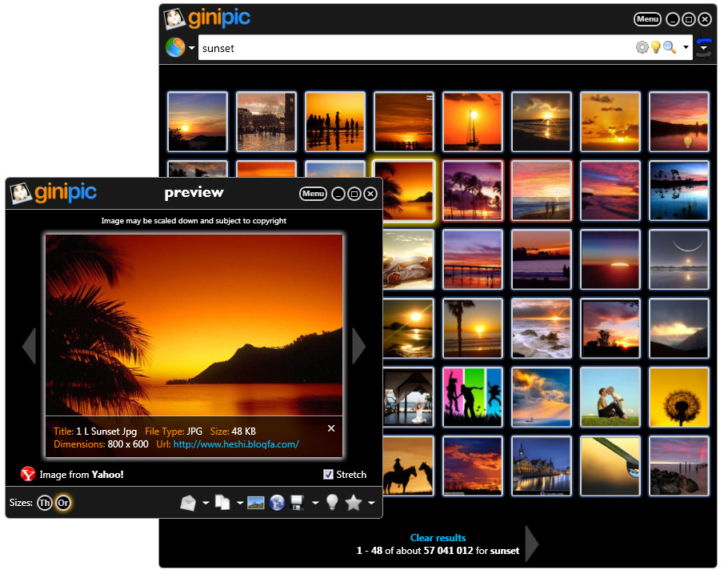Click the gray forward arrow in main window
Viewport: 728px width, 578px height.
click(704, 54)
